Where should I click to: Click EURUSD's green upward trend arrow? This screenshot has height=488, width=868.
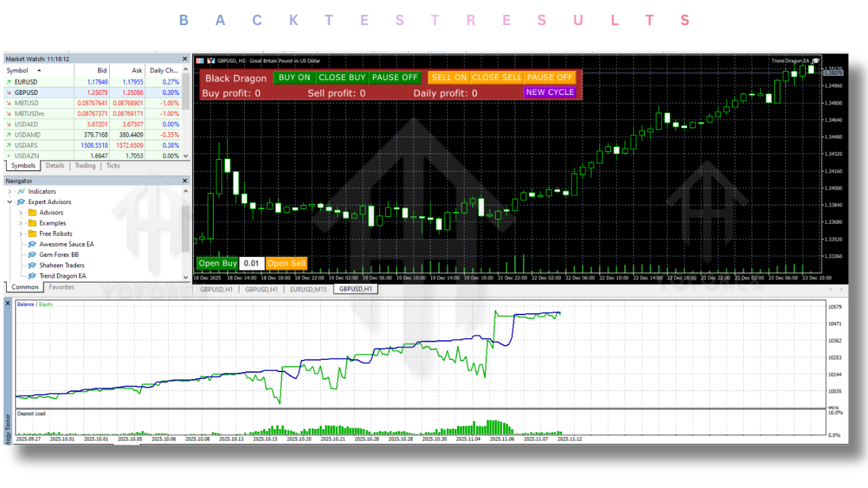9,81
